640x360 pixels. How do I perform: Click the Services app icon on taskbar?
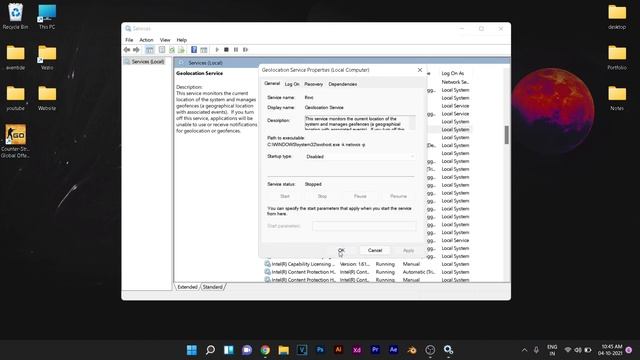pos(449,350)
